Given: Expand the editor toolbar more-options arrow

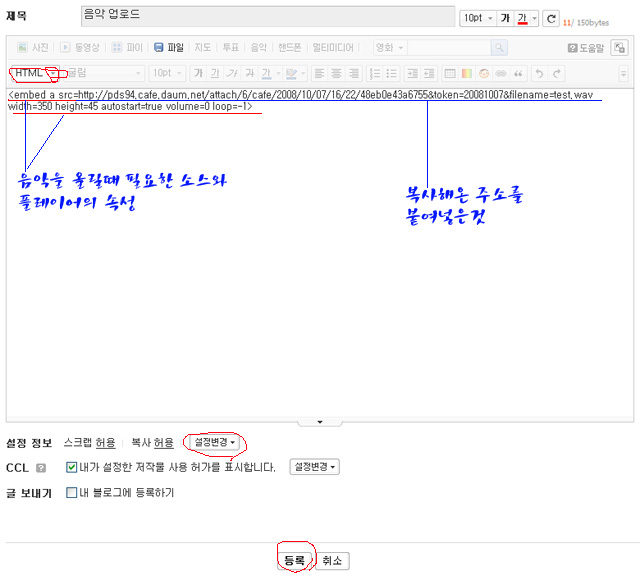Looking at the screenshot, I should point(623,74).
